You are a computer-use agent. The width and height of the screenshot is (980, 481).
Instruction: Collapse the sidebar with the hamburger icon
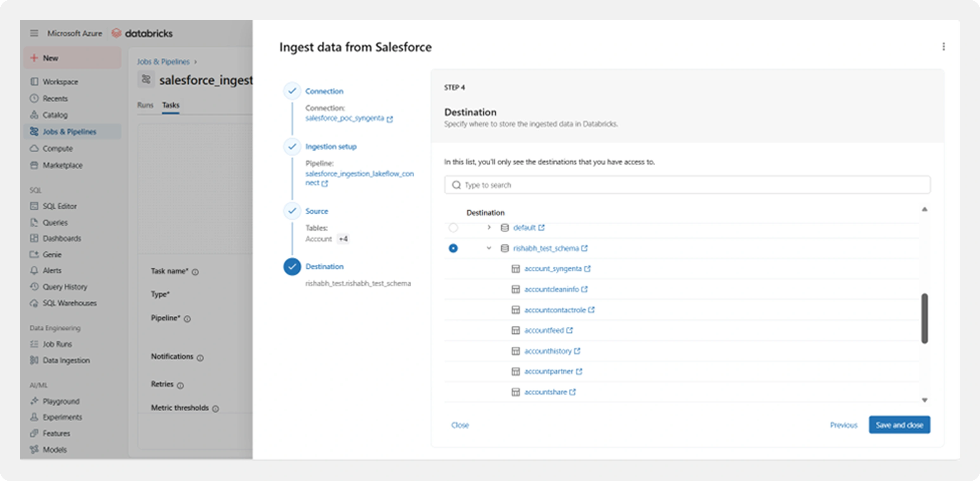click(x=34, y=33)
